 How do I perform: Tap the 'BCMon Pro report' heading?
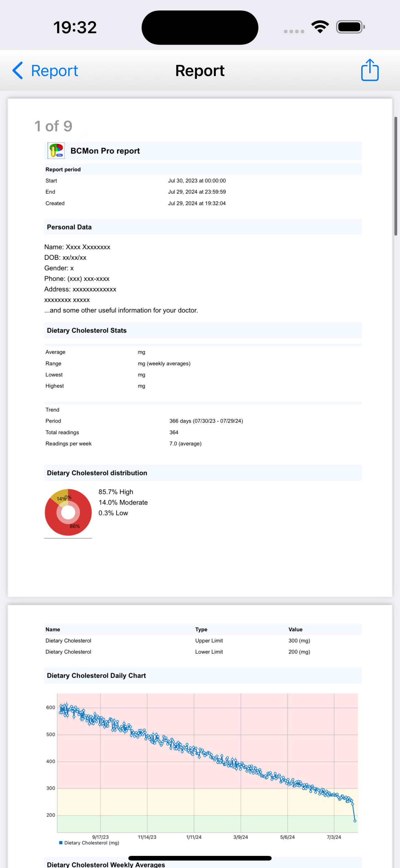coord(105,151)
